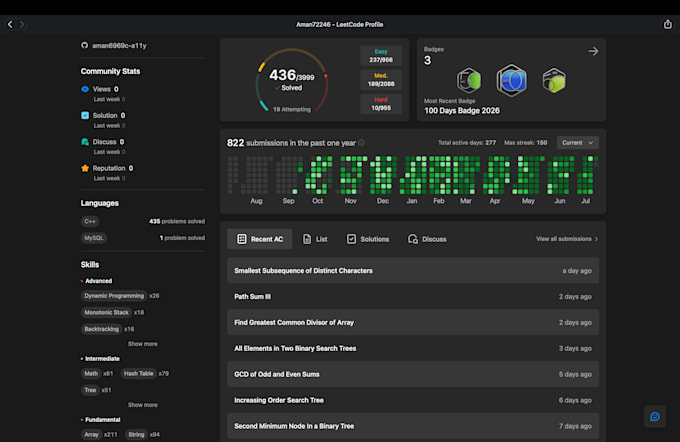Select the Array skill tag
Viewport: 680px width, 442px height.
click(91, 434)
